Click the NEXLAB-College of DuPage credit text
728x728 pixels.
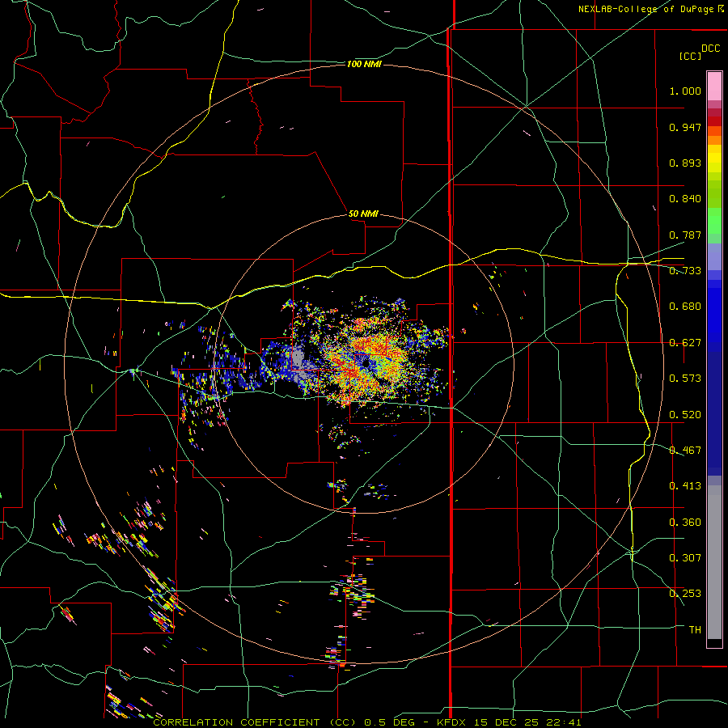(x=650, y=9)
